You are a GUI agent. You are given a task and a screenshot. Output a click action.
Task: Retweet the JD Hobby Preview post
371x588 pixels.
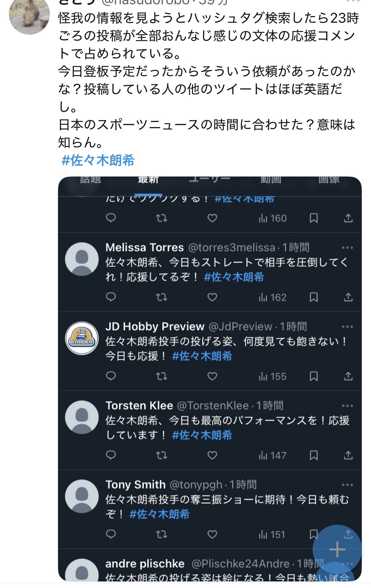point(161,377)
